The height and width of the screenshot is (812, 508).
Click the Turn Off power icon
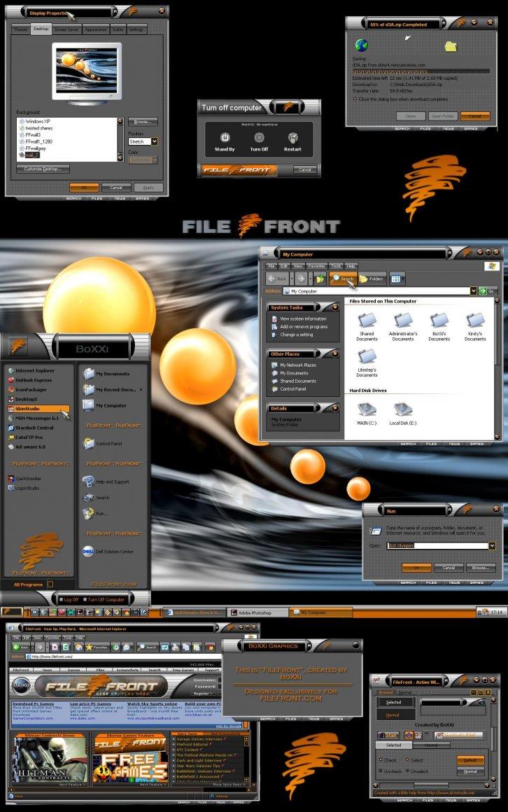259,137
